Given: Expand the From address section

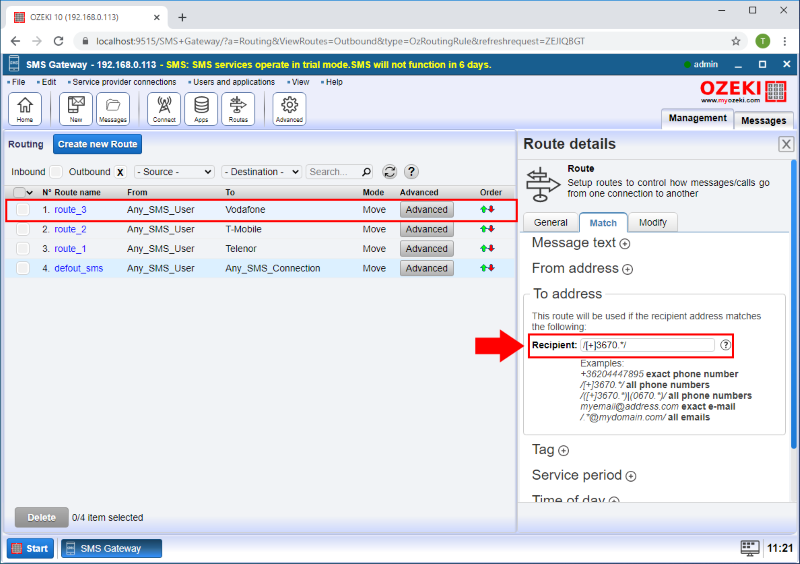Looking at the screenshot, I should pyautogui.click(x=628, y=269).
